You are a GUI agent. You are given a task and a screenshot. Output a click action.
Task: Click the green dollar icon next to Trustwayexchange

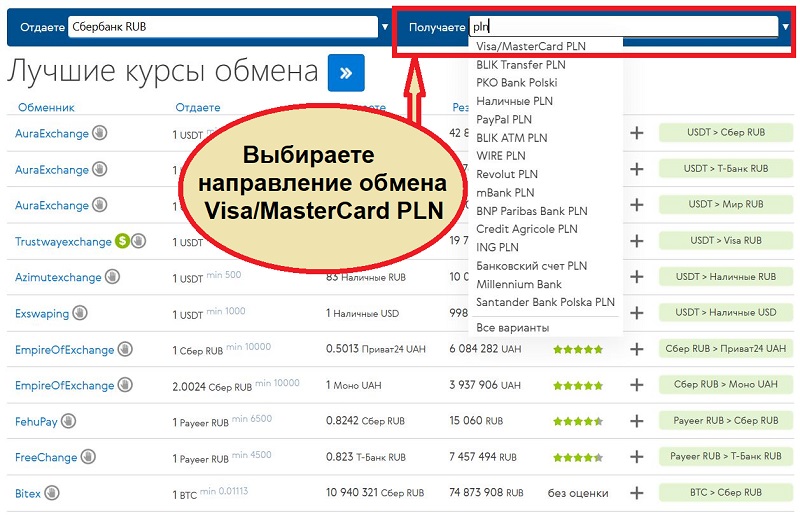pyautogui.click(x=122, y=240)
